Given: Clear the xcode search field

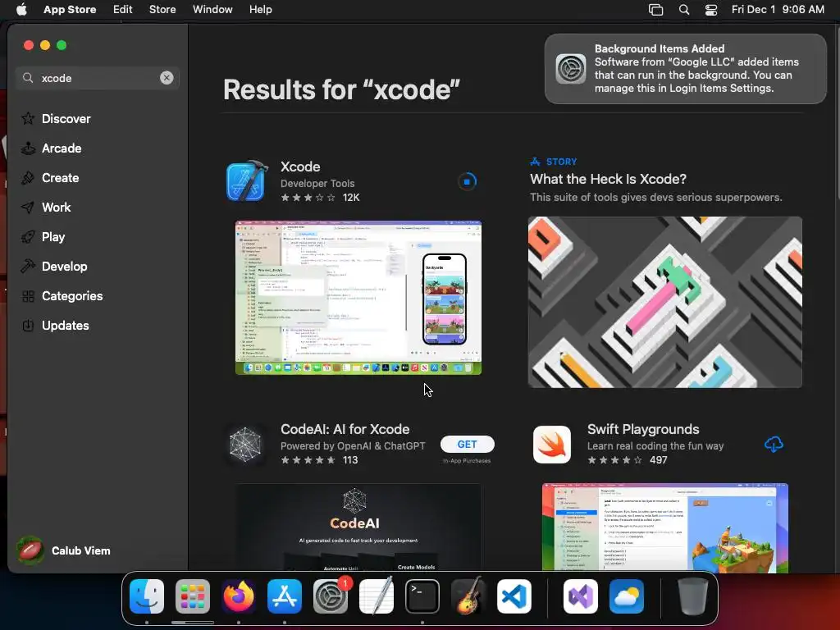Looking at the screenshot, I should [167, 78].
